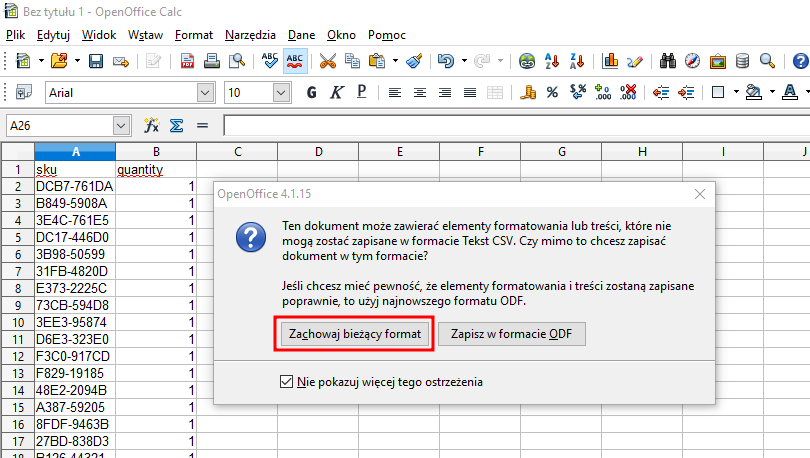810x458 pixels.
Task: Toggle Italic formatting button
Action: click(x=337, y=93)
